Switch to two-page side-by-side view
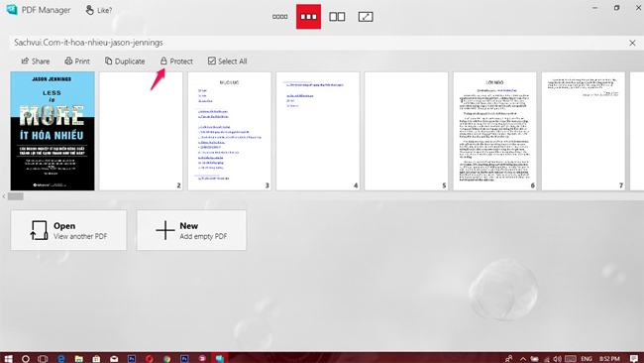Viewport: 644px width, 363px height. click(337, 17)
